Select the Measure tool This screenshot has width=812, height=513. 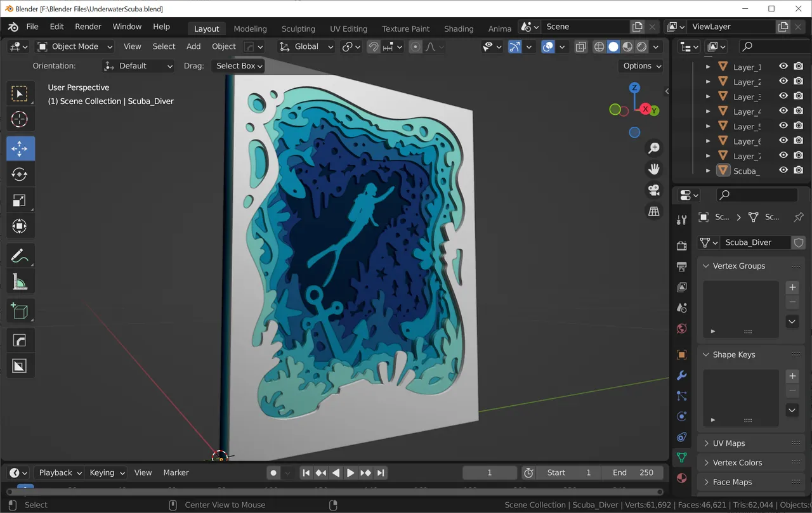click(x=20, y=282)
